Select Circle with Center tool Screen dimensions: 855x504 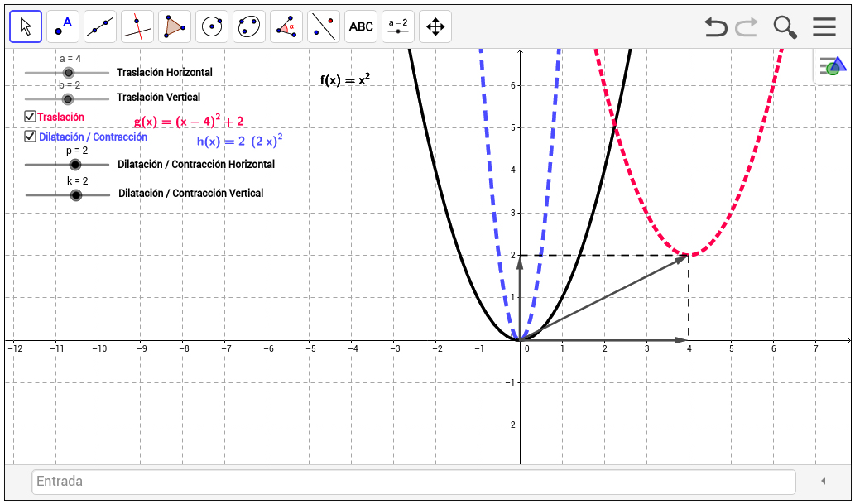pos(212,26)
